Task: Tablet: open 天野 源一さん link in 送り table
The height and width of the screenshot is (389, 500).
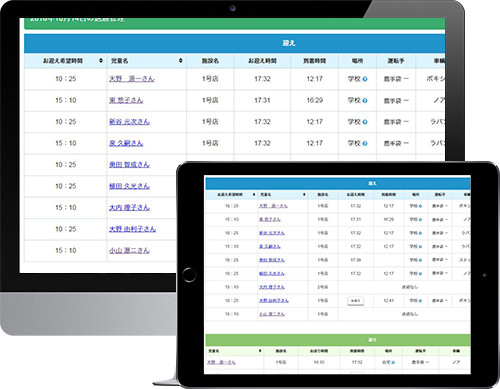Action: pos(221,362)
